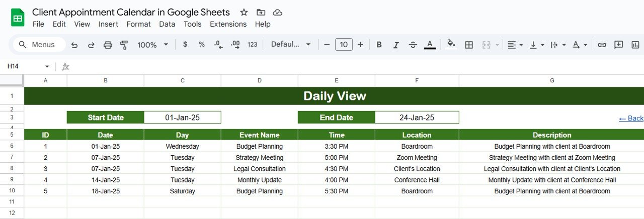Viewport: 644px width, 219px height.
Task: Add a comment
Action: (x=619, y=45)
